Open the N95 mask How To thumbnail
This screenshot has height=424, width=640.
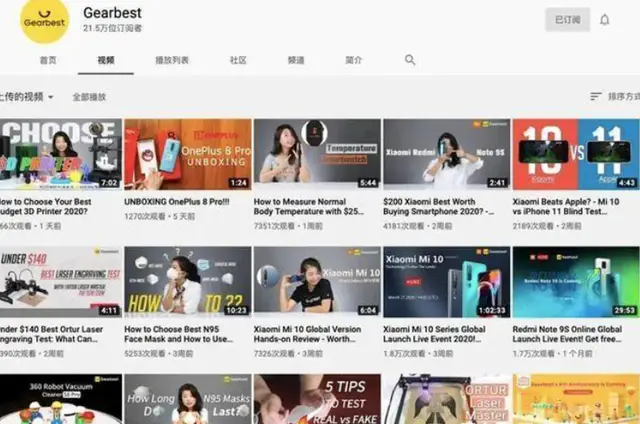coord(188,282)
